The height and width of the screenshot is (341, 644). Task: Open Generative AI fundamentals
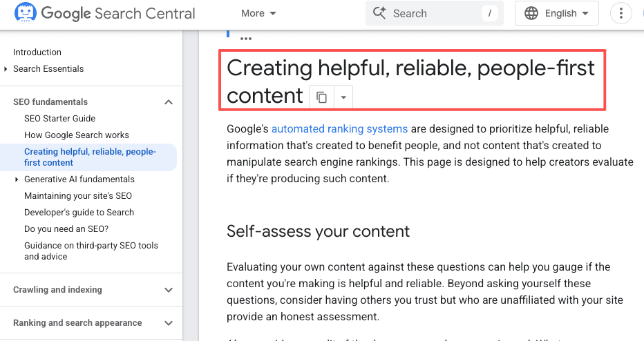79,179
